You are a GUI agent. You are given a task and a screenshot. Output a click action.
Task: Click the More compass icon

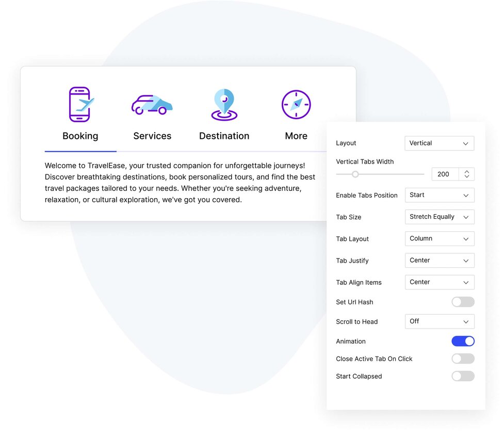(296, 105)
